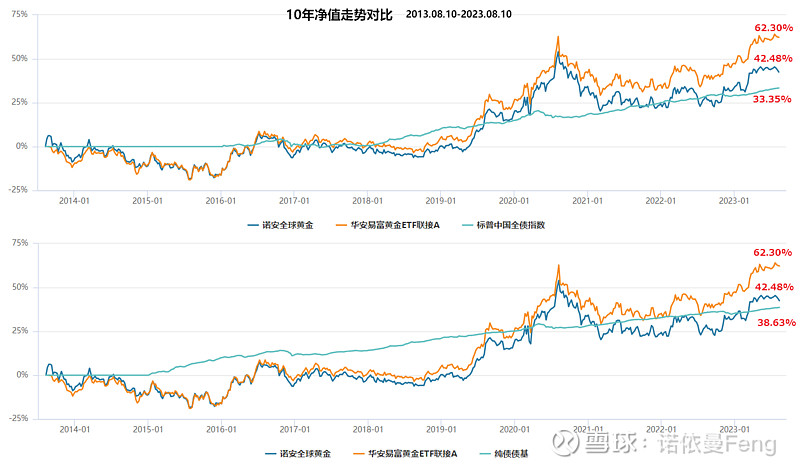Image resolution: width=800 pixels, height=468 pixels.
Task: Click 2017-01 on the upper chart time axis
Action: [294, 201]
